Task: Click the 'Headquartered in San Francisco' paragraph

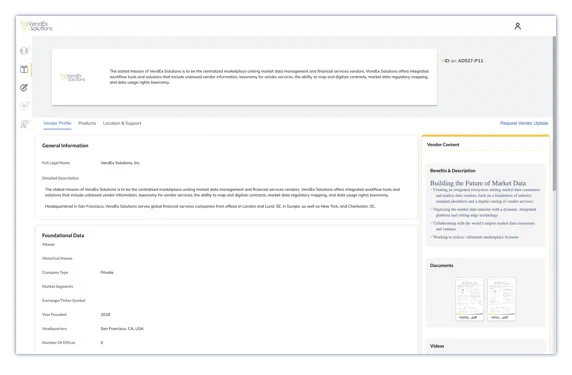Action: [210, 206]
